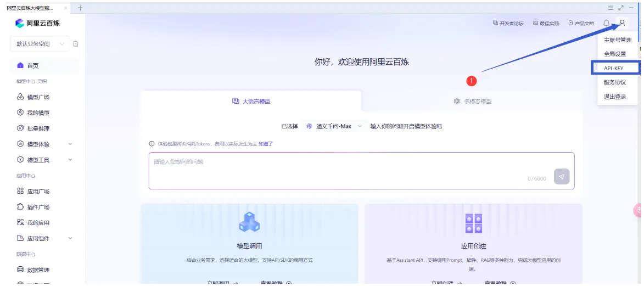This screenshot has height=286, width=644.
Task: Click the 模型调用 card title
Action: 249,246
